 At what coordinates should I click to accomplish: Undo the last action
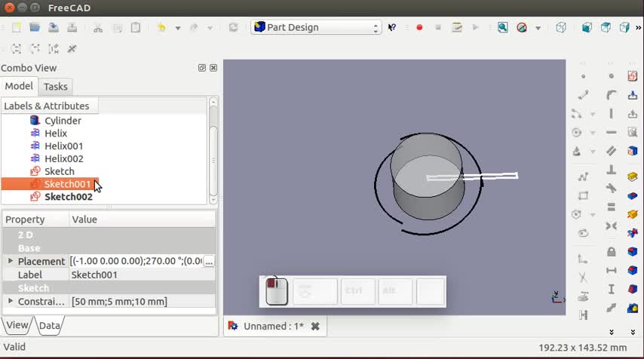(x=161, y=27)
